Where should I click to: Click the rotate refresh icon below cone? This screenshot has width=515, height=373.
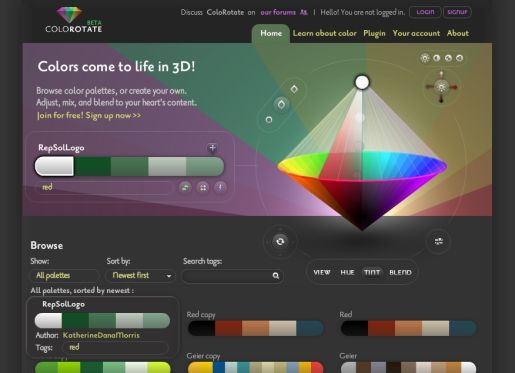pos(280,241)
